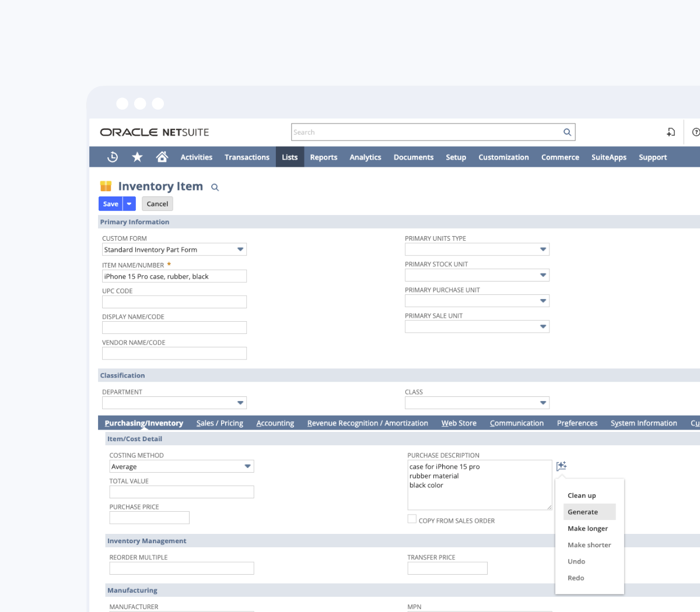Switch to the Preferences tab
Screen dimensions: 700x612
[x=577, y=423]
